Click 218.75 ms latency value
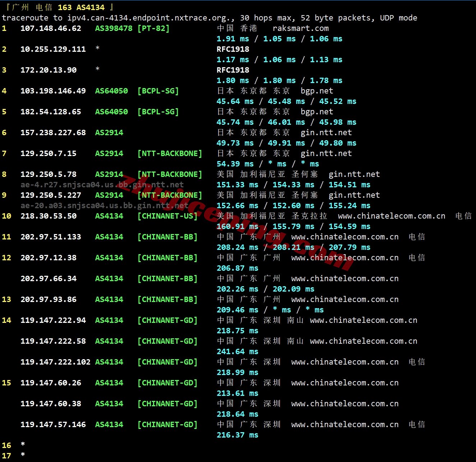The image size is (476, 462). 237,331
